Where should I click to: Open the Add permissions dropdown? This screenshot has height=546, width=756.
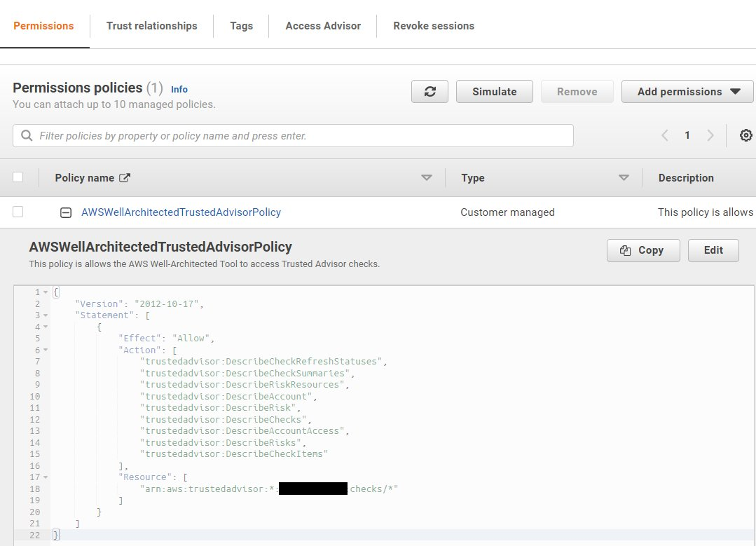[687, 92]
